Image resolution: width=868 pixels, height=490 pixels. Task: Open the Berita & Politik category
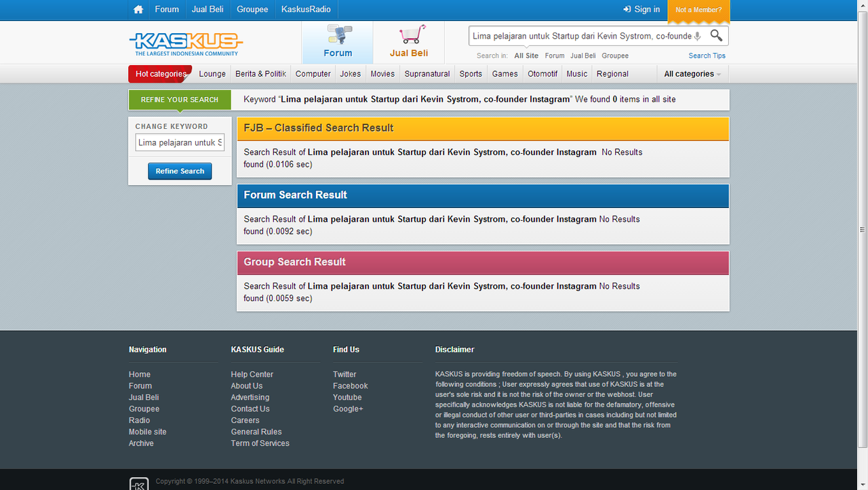(261, 74)
